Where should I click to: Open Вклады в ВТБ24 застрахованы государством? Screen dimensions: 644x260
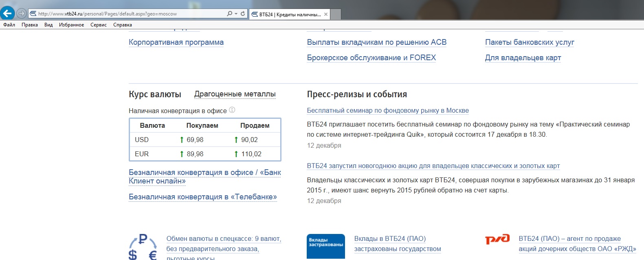click(398, 244)
